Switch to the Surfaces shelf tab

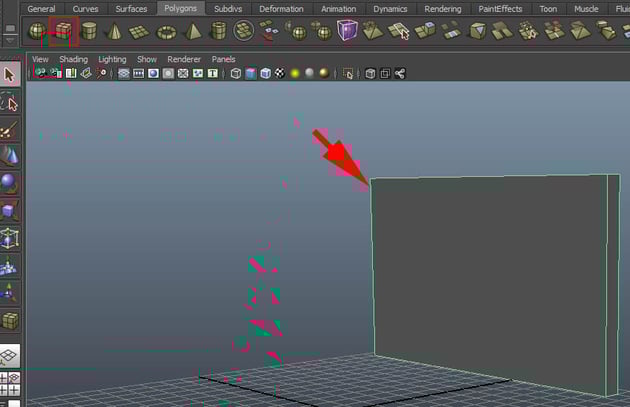click(x=131, y=9)
